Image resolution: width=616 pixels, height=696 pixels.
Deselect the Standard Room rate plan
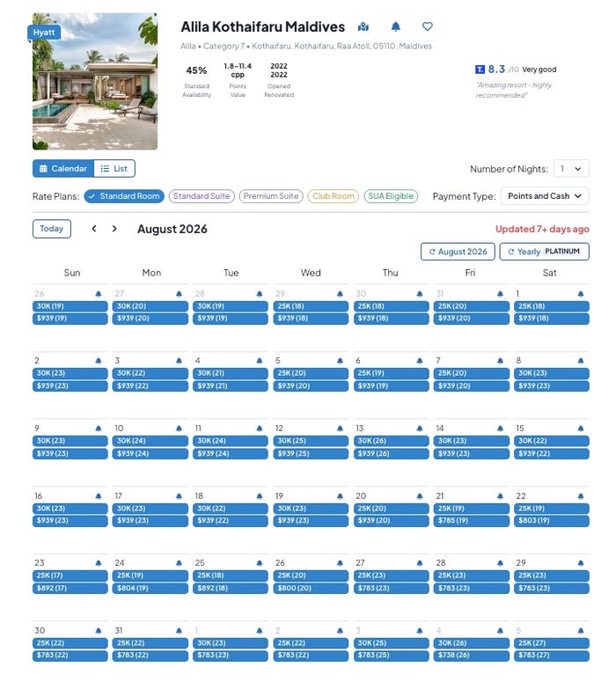click(124, 196)
